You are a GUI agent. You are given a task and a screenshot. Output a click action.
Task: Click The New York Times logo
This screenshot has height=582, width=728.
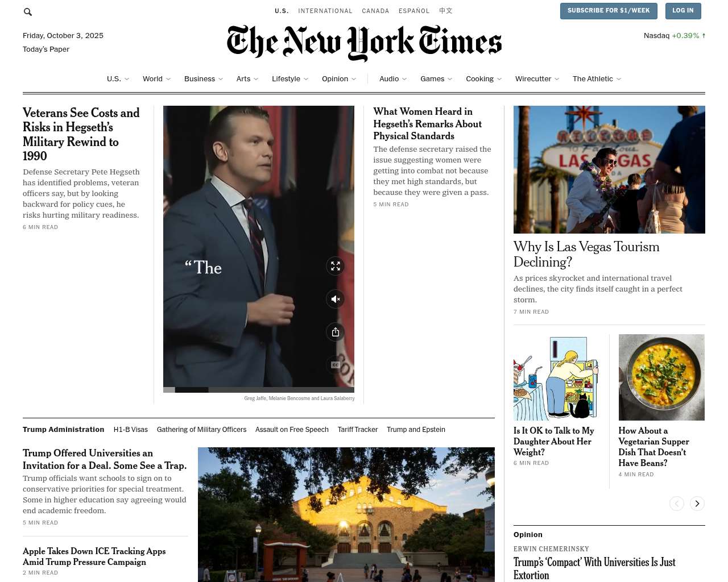tap(364, 43)
